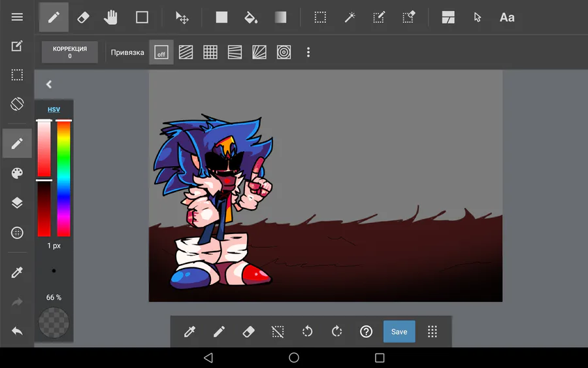
Task: Turn snap off with the off button
Action: pos(161,52)
